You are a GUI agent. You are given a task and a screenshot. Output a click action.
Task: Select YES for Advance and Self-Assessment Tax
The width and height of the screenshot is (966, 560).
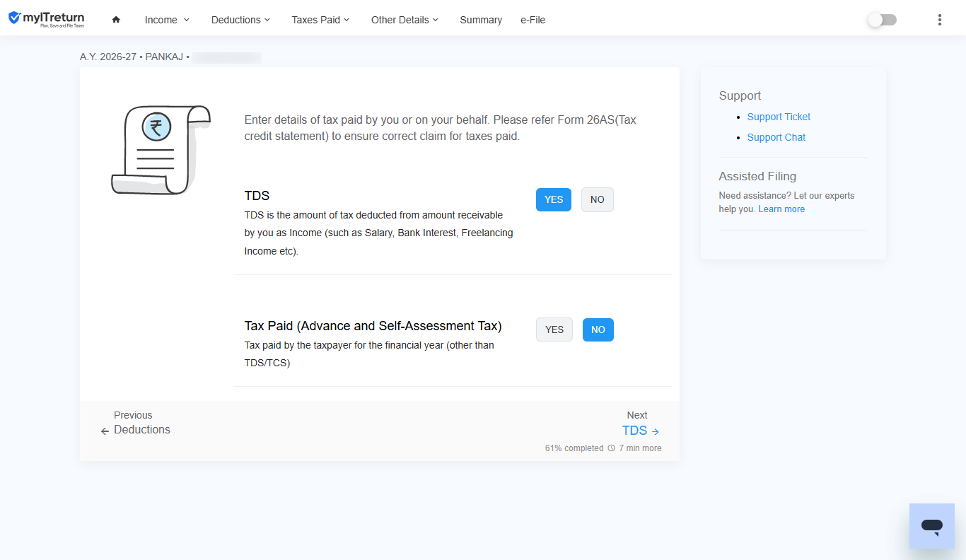tap(554, 329)
